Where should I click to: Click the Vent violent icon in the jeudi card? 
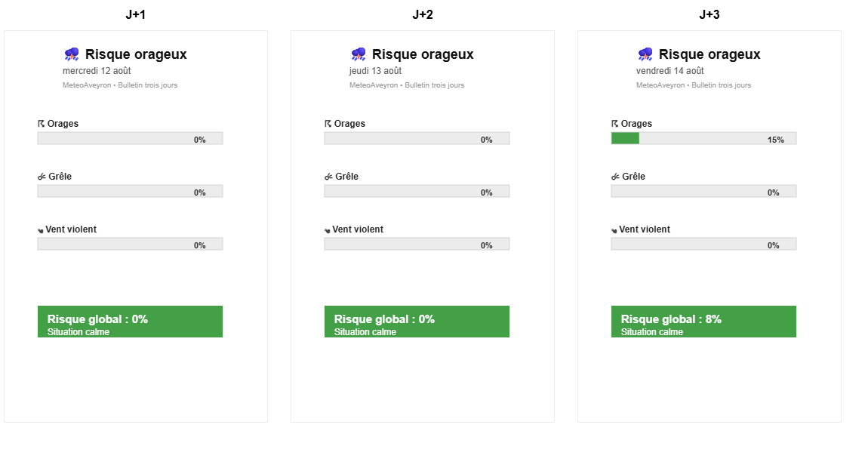point(327,229)
